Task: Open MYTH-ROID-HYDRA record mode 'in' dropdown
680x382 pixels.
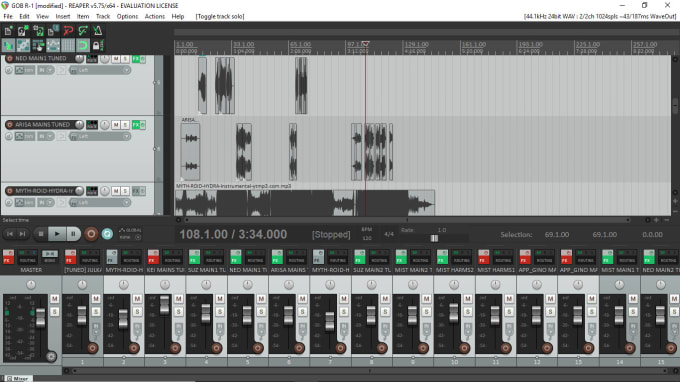Action: [46, 202]
